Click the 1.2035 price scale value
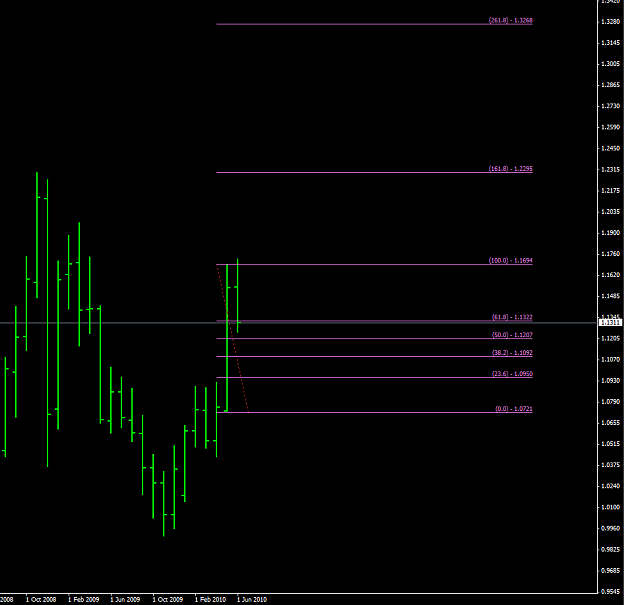Screen dimensions: 625x605 pyautogui.click(x=611, y=212)
